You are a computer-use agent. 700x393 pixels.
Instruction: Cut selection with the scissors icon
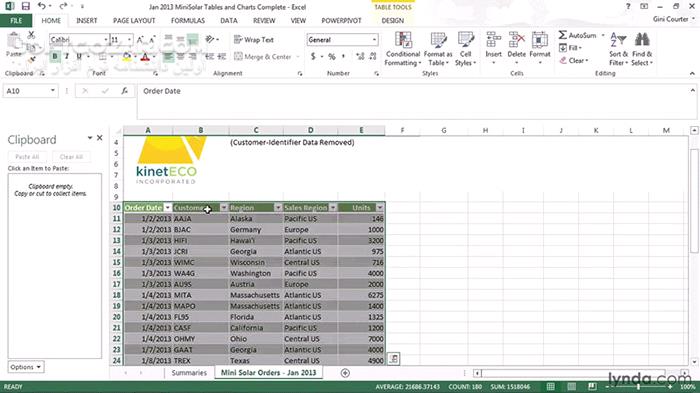pyautogui.click(x=31, y=35)
